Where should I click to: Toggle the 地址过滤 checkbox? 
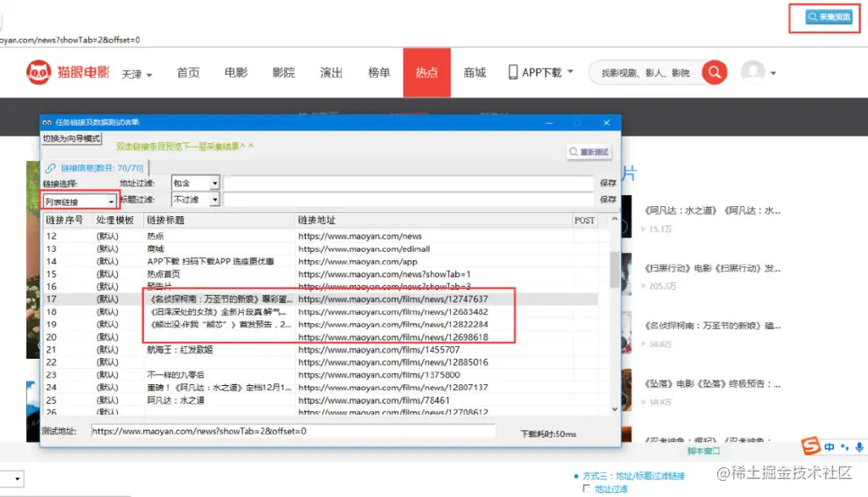(x=587, y=489)
